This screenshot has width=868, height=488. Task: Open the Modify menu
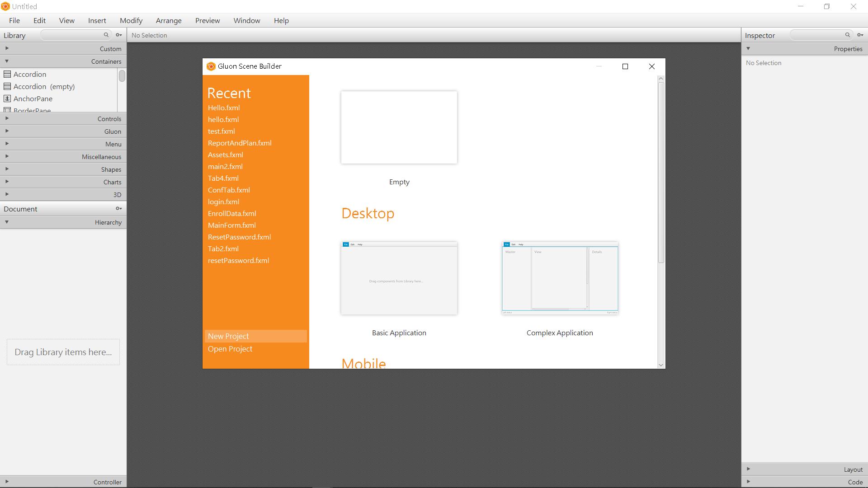131,20
